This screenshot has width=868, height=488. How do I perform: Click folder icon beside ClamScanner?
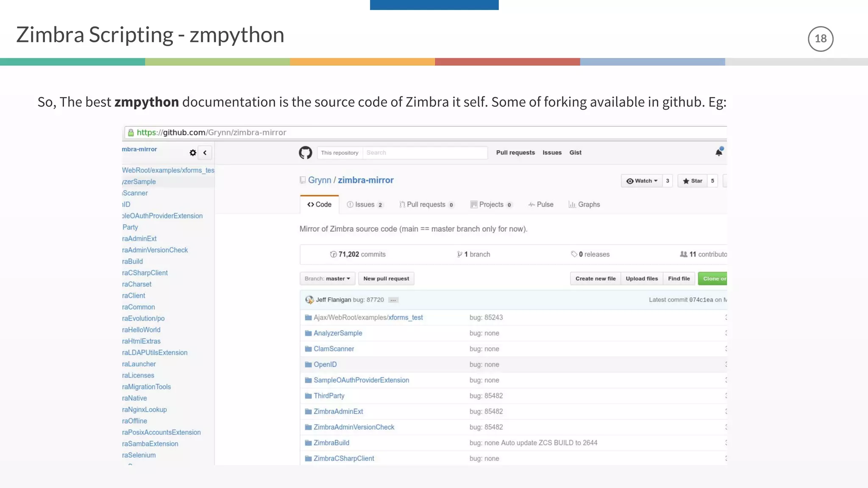(308, 349)
